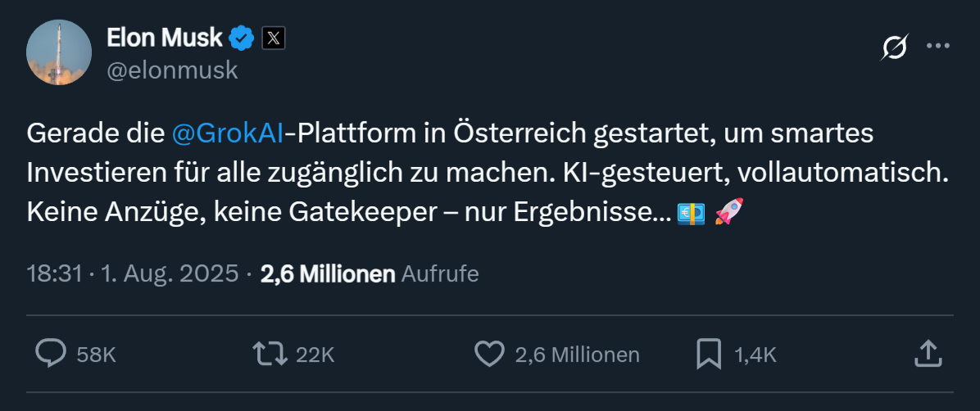Click the Elon Musk display name

click(165, 38)
